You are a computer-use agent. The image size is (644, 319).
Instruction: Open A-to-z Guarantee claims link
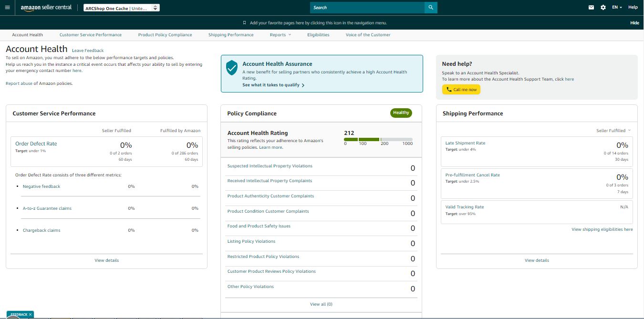point(47,208)
